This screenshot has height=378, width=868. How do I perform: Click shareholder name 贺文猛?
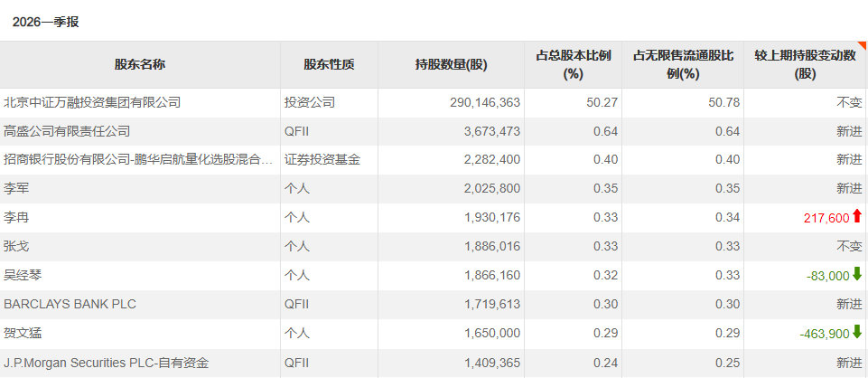click(23, 334)
